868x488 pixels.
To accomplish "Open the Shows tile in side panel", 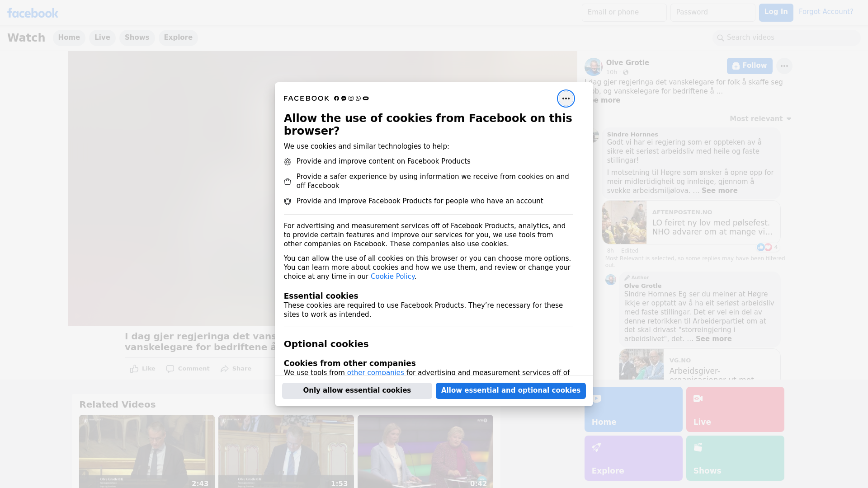I will coord(735,458).
